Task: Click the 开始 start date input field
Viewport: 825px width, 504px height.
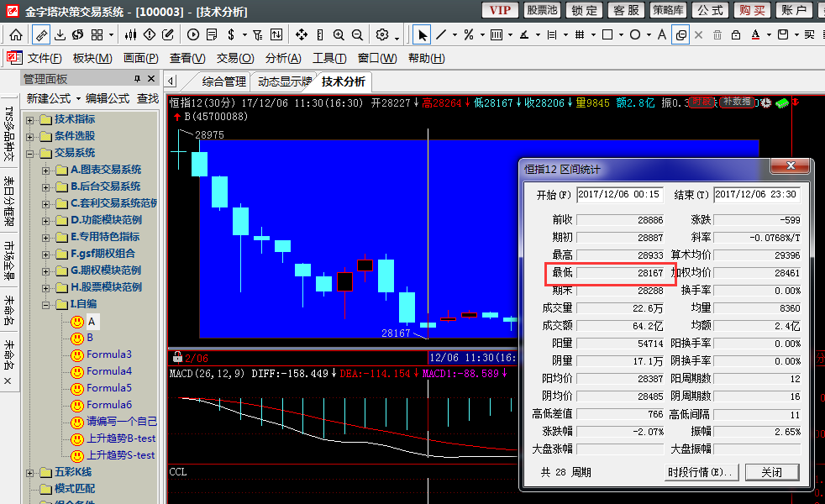Action: (x=620, y=195)
